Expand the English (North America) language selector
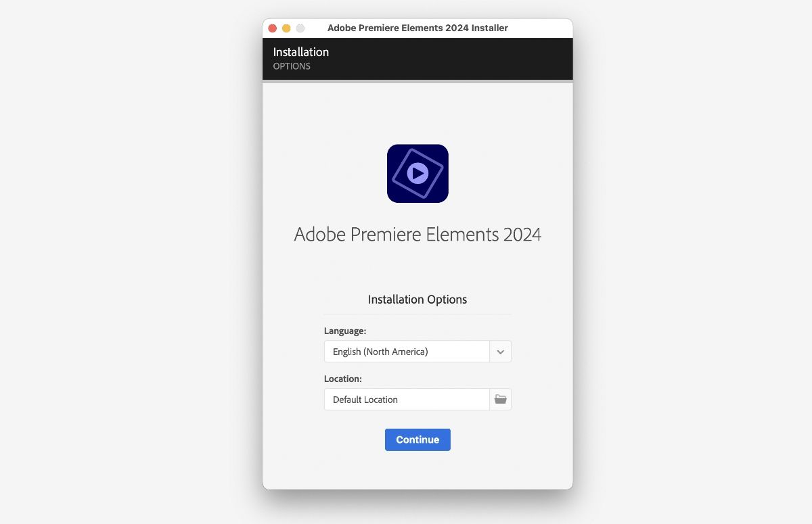 (500, 351)
